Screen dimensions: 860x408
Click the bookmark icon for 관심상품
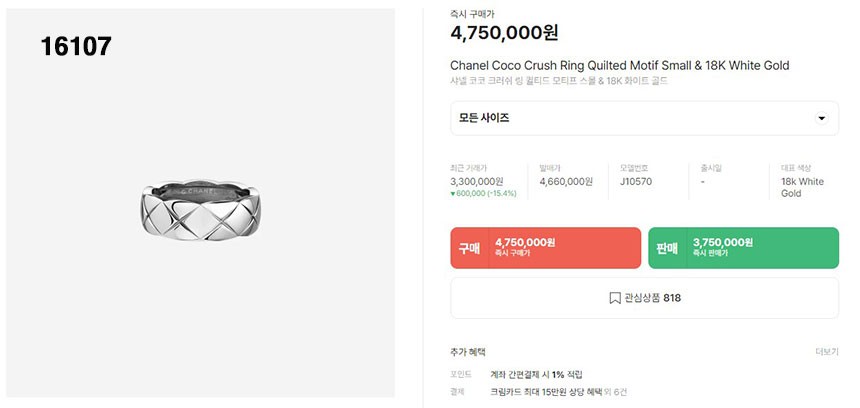[615, 298]
